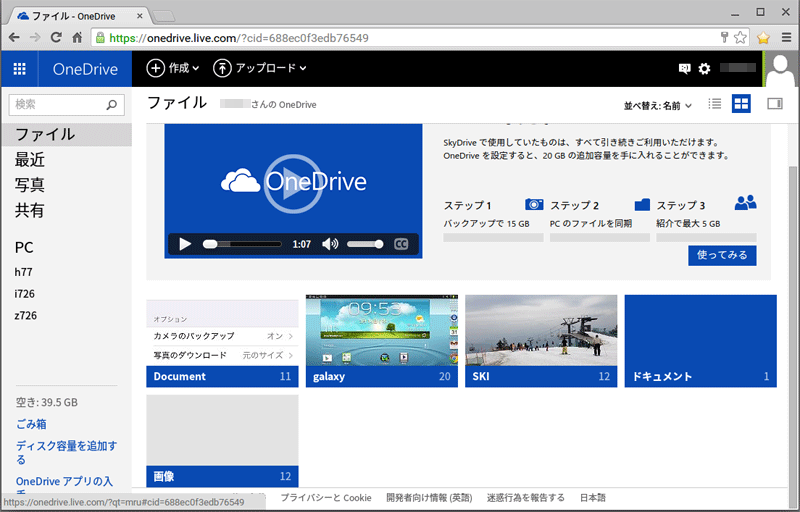
Task: Reload the page with refresh icon
Action: coord(56,37)
